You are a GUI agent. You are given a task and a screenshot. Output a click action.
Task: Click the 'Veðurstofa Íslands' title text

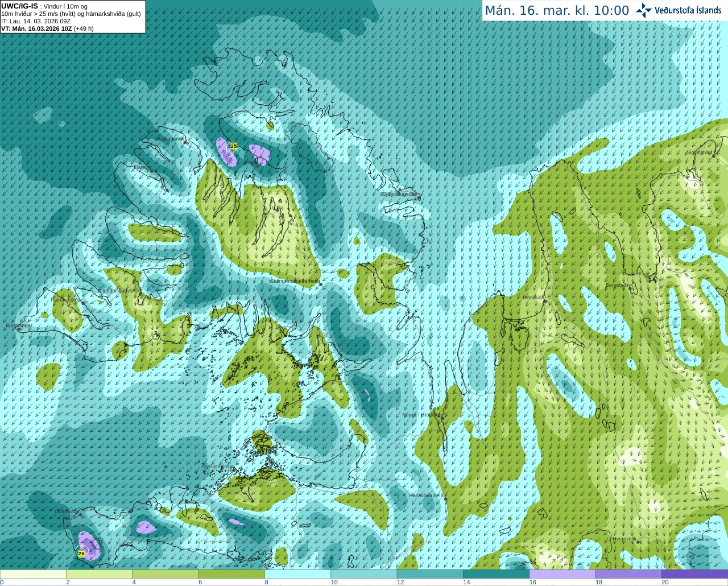[x=688, y=10]
